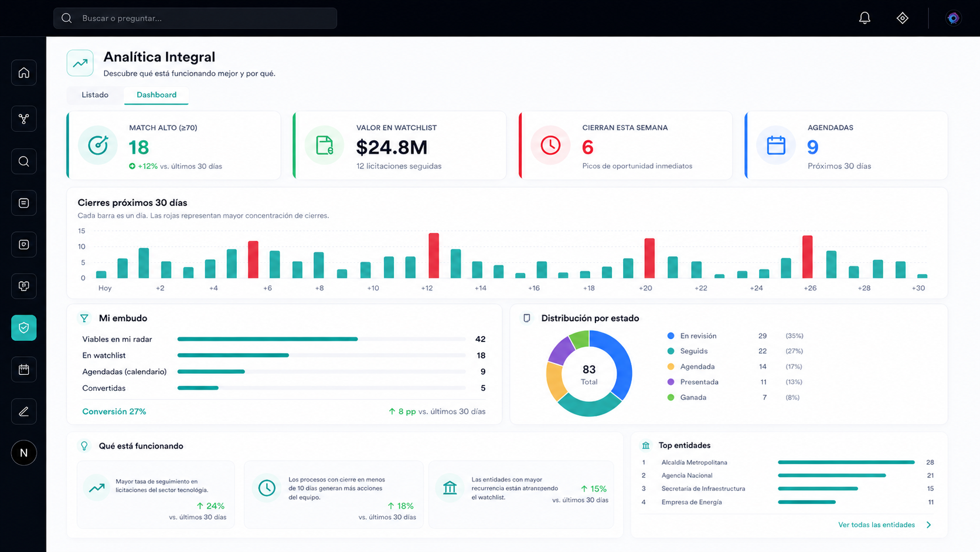
Task: Click the pencil edit icon in sidebar
Action: (x=24, y=411)
